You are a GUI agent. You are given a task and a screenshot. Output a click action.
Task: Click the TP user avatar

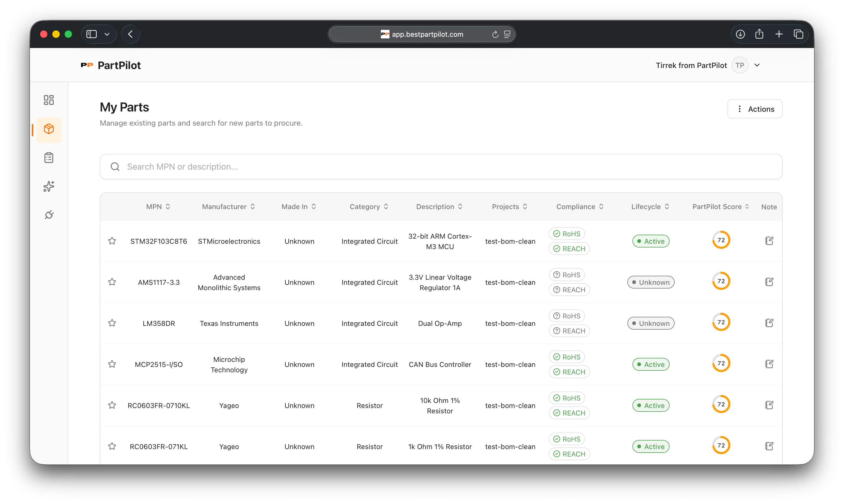[x=740, y=65]
